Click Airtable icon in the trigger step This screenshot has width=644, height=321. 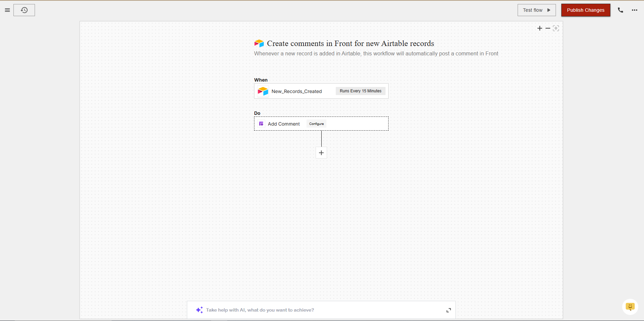click(x=263, y=91)
